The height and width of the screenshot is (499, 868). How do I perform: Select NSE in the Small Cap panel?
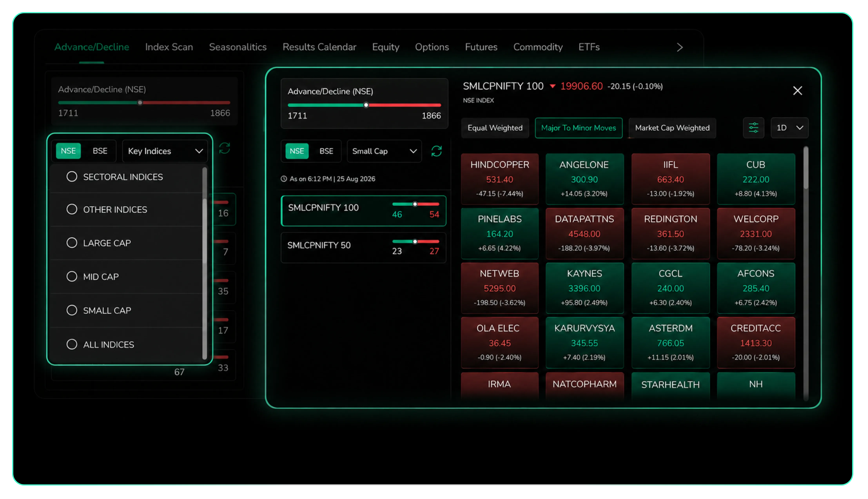coord(297,151)
